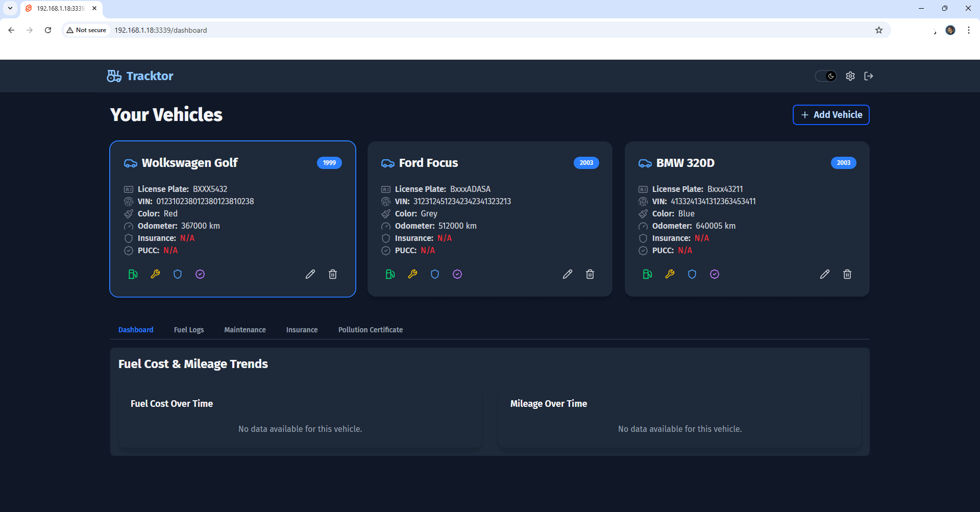
Task: Open the tab search dropdown arrow
Action: click(10, 8)
